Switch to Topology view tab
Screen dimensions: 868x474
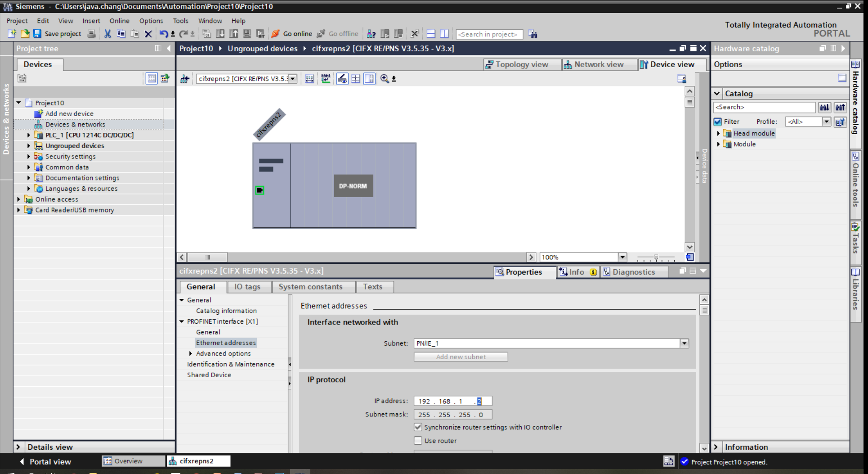(522, 64)
